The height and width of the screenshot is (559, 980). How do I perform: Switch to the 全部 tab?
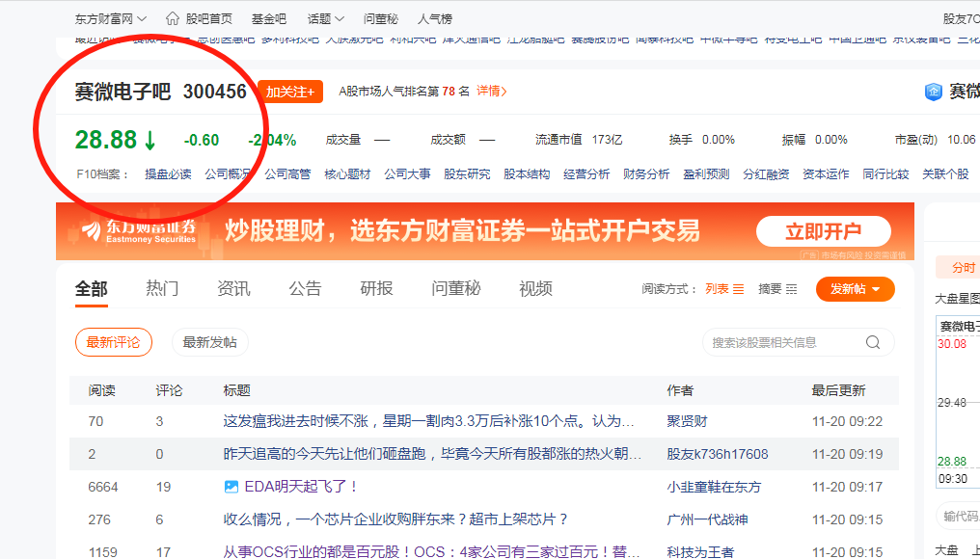[92, 288]
